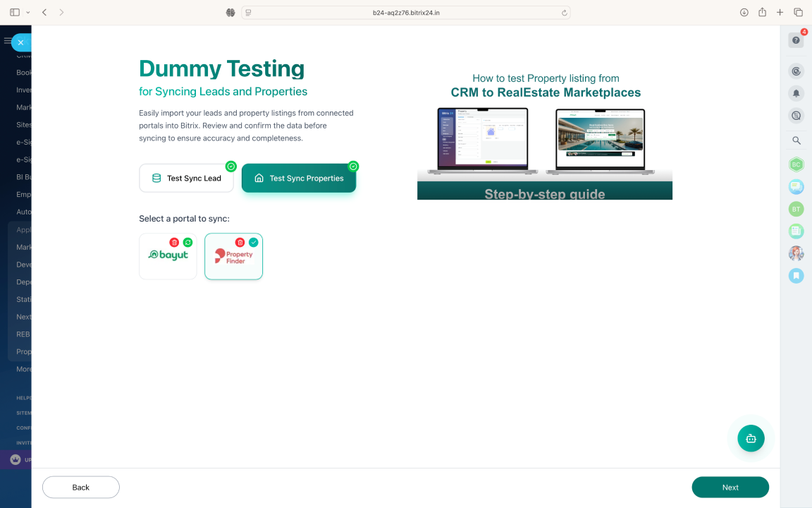812x508 pixels.
Task: Open the chatbot floating assistant button
Action: click(751, 438)
